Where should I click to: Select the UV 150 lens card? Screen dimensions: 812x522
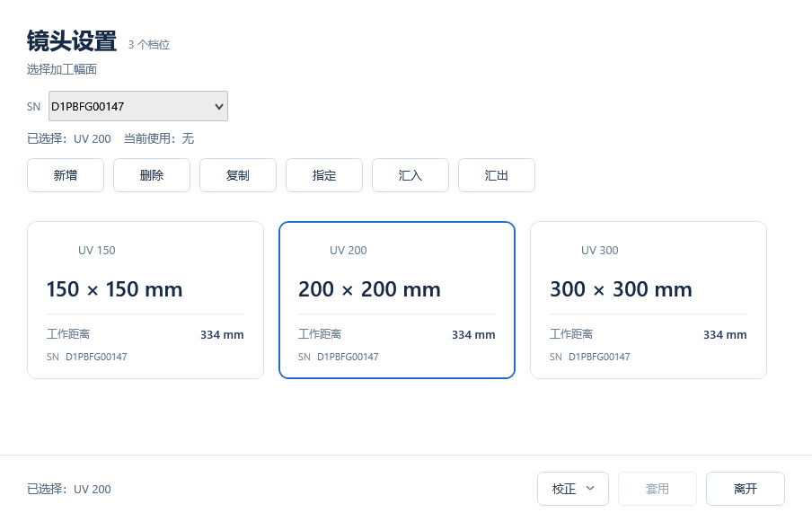[146, 300]
